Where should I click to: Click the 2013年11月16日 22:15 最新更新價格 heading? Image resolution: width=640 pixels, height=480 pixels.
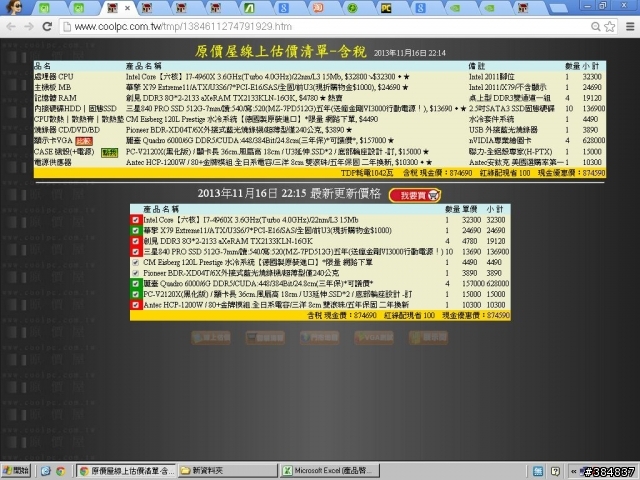tap(289, 193)
